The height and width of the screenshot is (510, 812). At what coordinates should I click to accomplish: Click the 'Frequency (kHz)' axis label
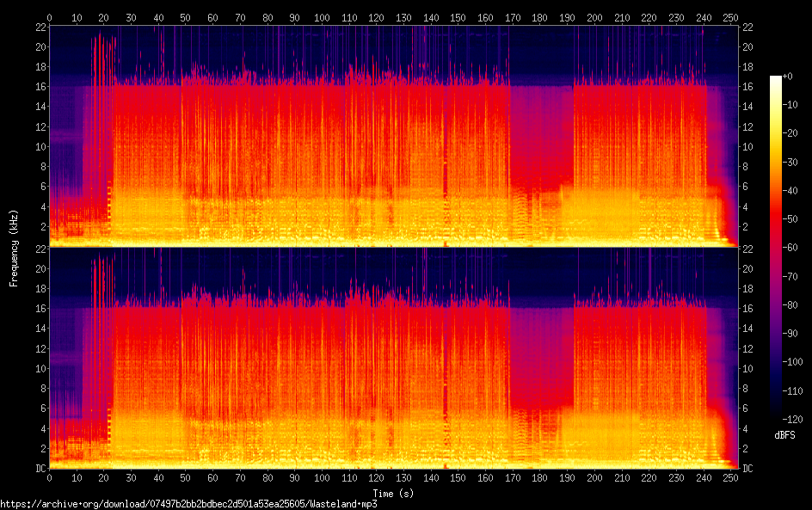tap(14, 247)
